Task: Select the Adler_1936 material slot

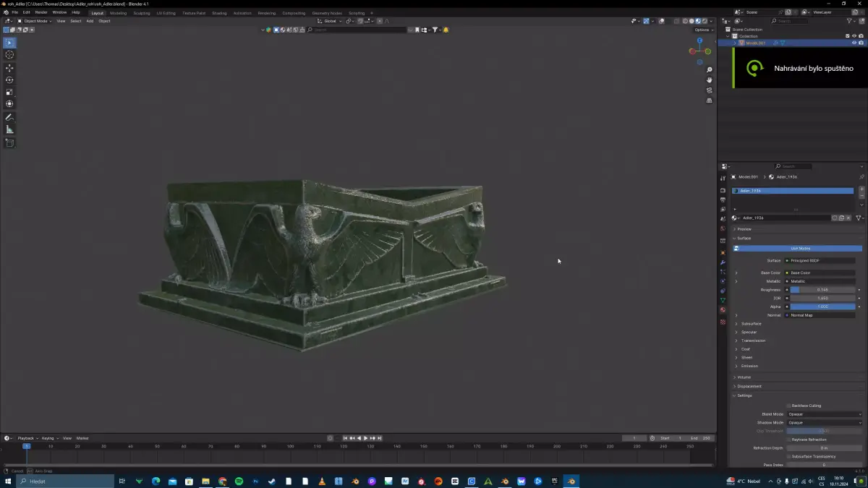Action: point(793,191)
